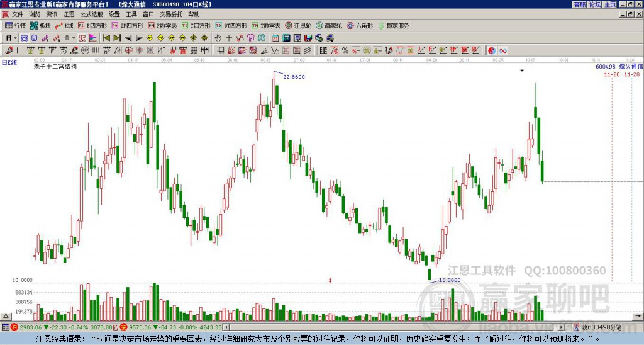Click the red $ marker on chart
This screenshot has width=644, height=345.
click(330, 280)
